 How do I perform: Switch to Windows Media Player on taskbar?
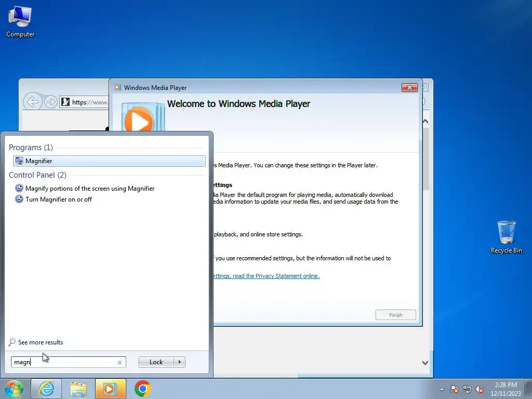pyautogui.click(x=110, y=389)
